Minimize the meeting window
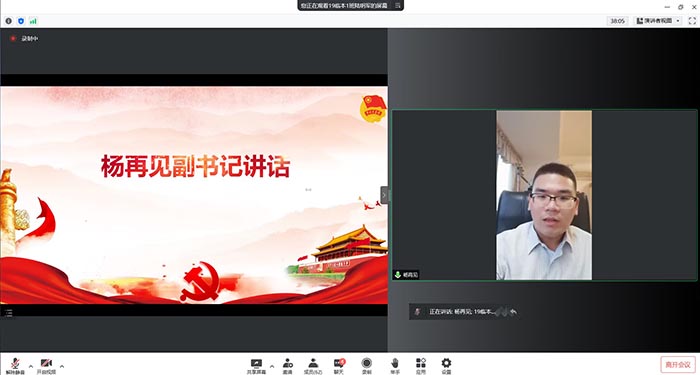Viewport: 700px width, 375px height. point(667,7)
